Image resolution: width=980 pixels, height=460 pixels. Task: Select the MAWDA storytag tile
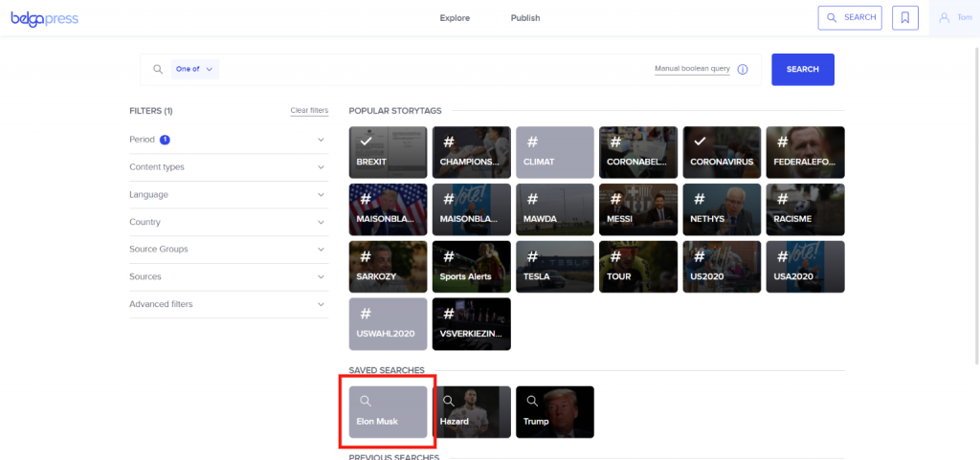[555, 209]
